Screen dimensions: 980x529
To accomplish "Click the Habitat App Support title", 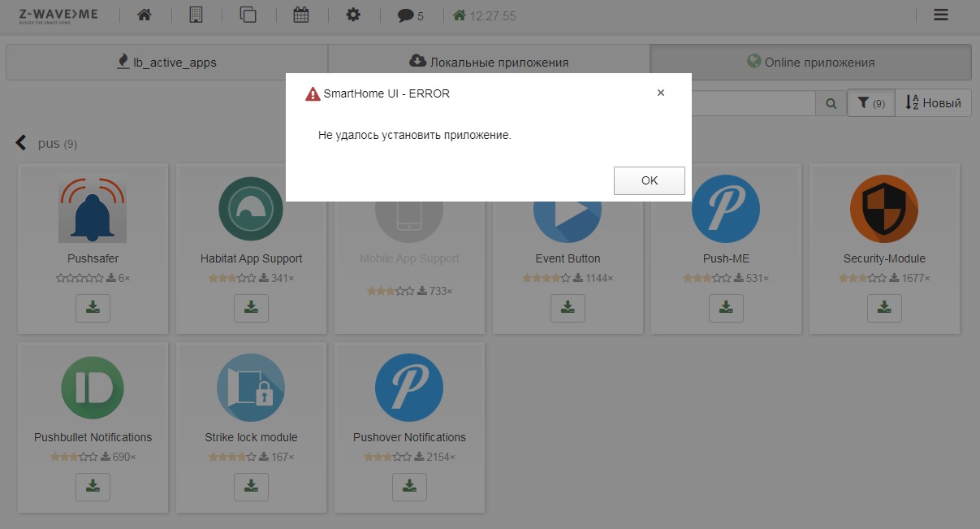I will 251,258.
